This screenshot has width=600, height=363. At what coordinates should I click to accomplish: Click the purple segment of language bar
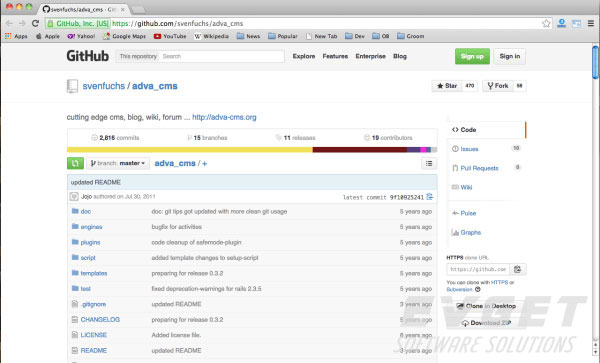point(414,150)
